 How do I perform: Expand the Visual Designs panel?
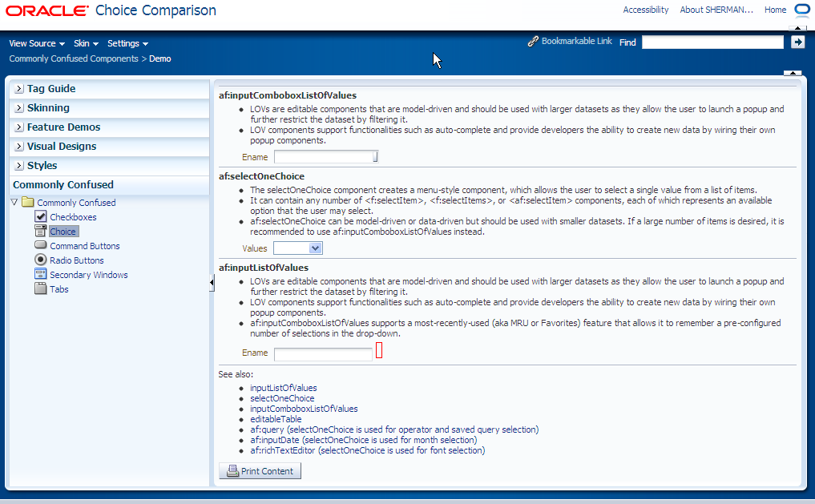(x=19, y=146)
